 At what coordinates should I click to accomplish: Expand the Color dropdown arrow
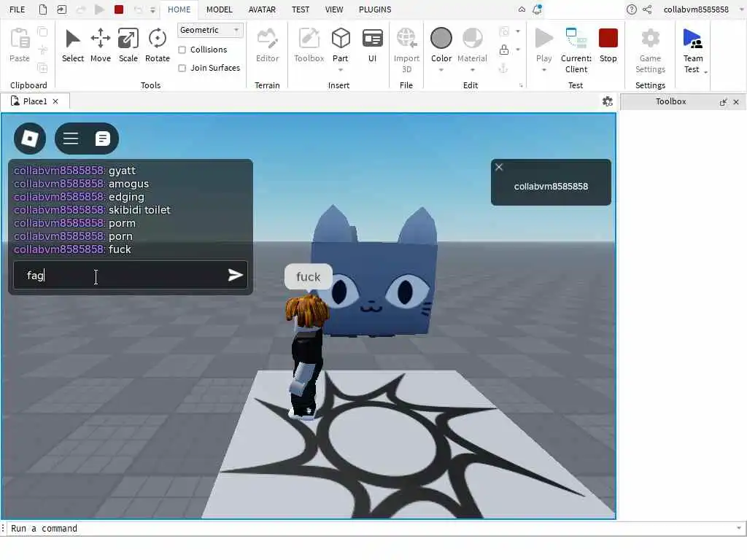[x=441, y=70]
